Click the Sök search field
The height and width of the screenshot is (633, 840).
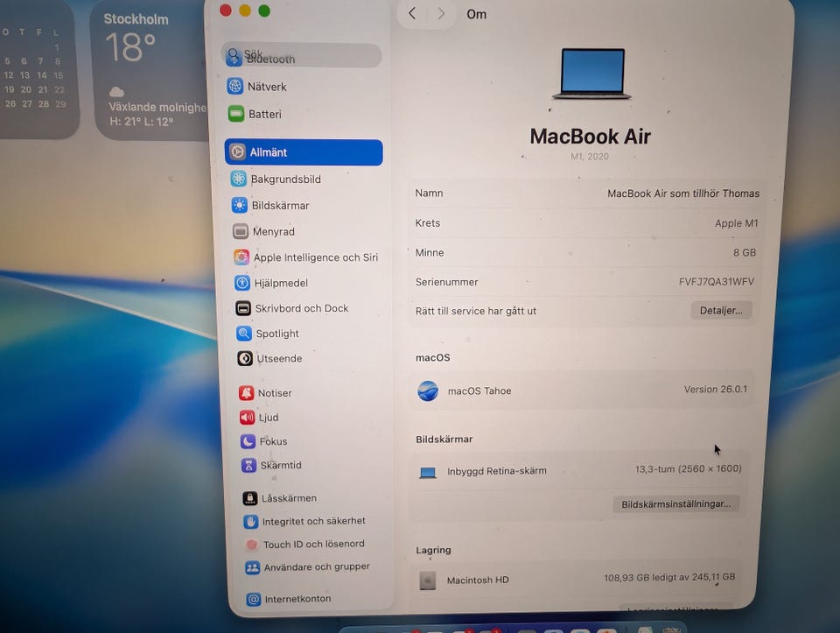[302, 55]
